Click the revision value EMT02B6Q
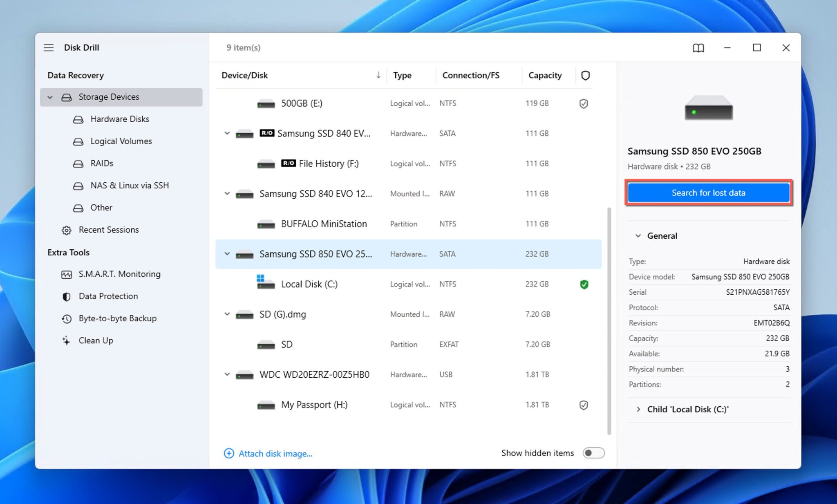The width and height of the screenshot is (837, 504). 772,323
